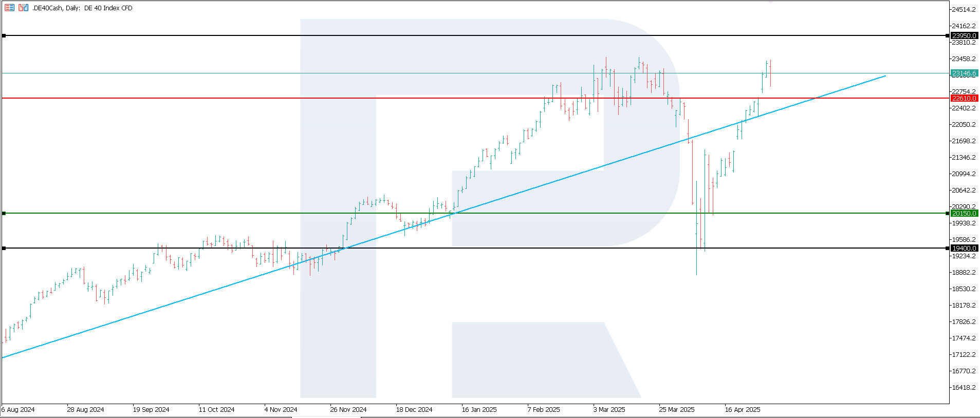980x418 pixels.
Task: Click the 21346.2 price scale value
Action: [x=964, y=158]
